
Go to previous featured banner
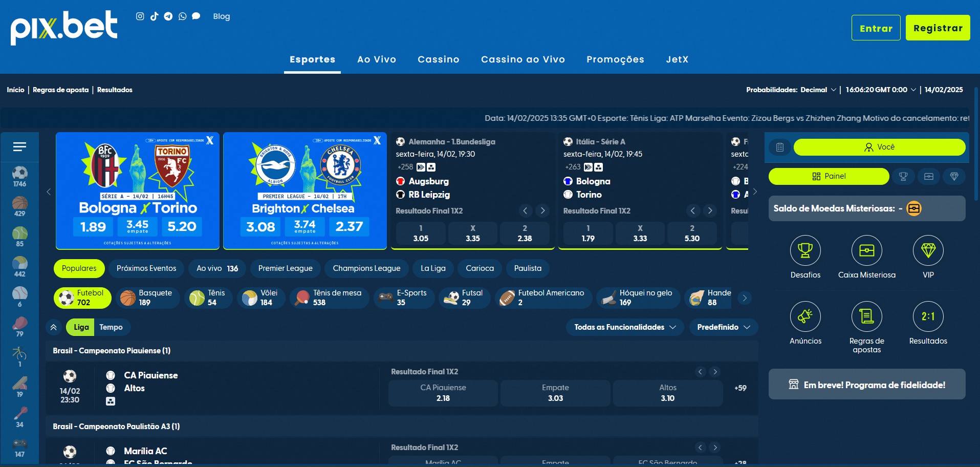tap(49, 192)
